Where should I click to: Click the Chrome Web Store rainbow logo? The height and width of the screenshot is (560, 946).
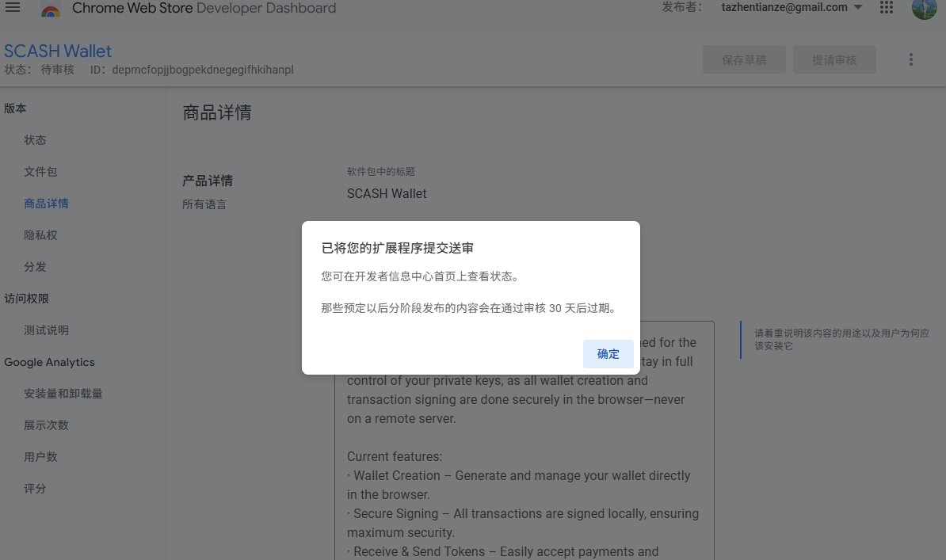tap(51, 9)
